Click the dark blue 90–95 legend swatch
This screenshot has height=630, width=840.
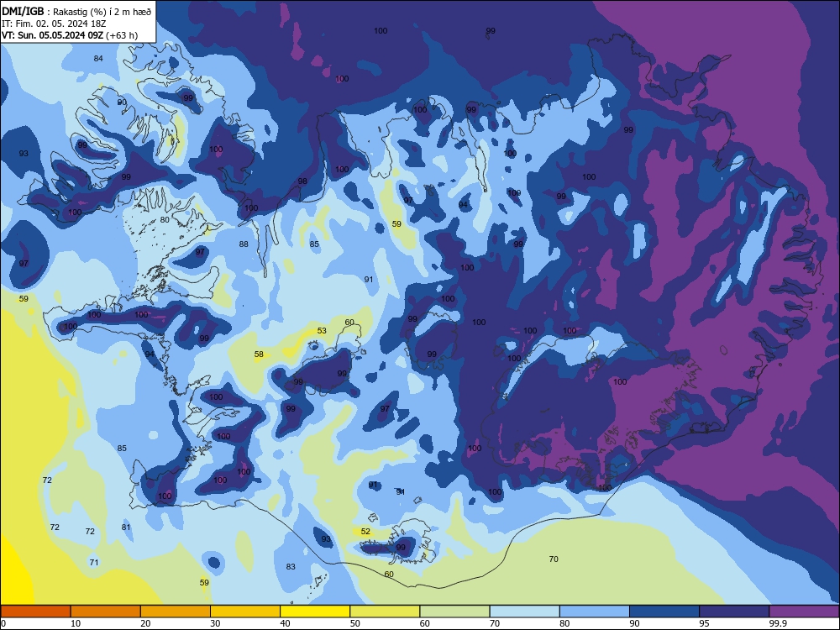664,612
